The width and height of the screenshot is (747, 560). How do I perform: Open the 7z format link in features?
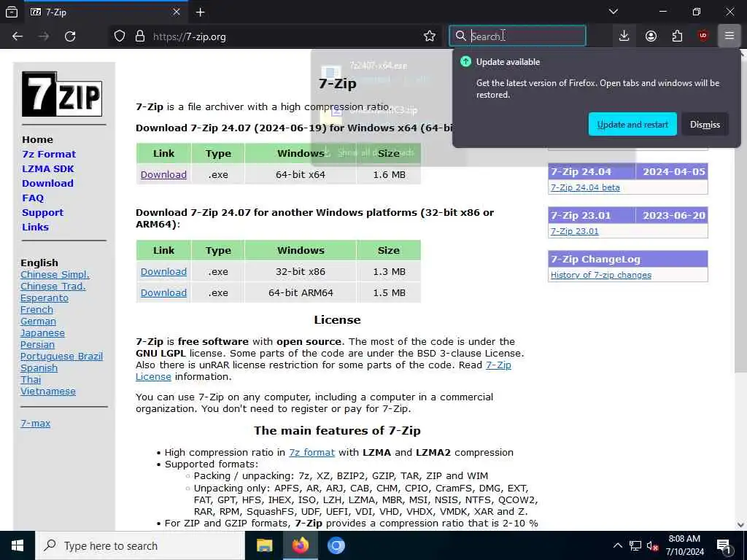point(312,452)
